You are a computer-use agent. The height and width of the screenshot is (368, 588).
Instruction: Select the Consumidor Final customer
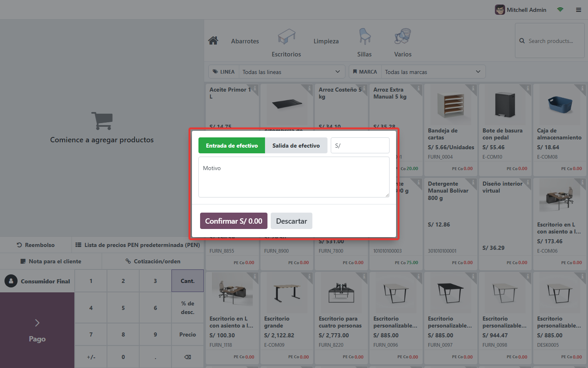[37, 281]
